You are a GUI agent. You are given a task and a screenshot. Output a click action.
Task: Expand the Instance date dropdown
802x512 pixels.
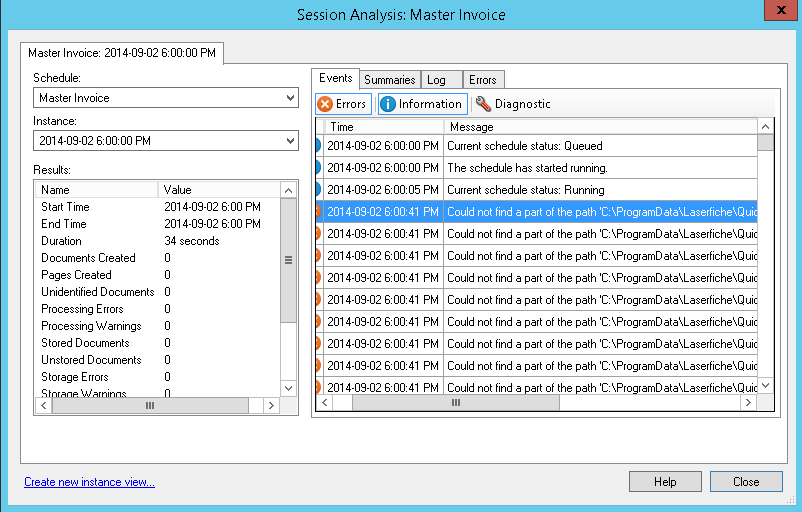166,141
